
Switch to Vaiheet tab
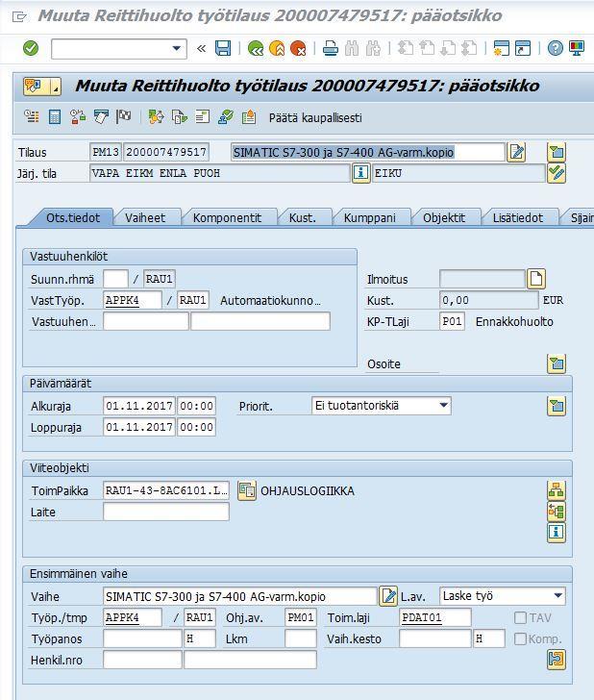coord(145,218)
